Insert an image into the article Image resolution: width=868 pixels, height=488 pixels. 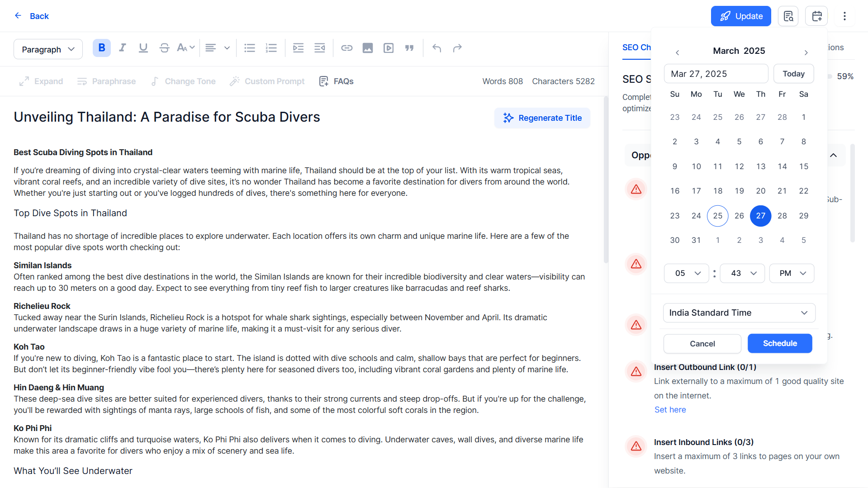click(x=368, y=48)
